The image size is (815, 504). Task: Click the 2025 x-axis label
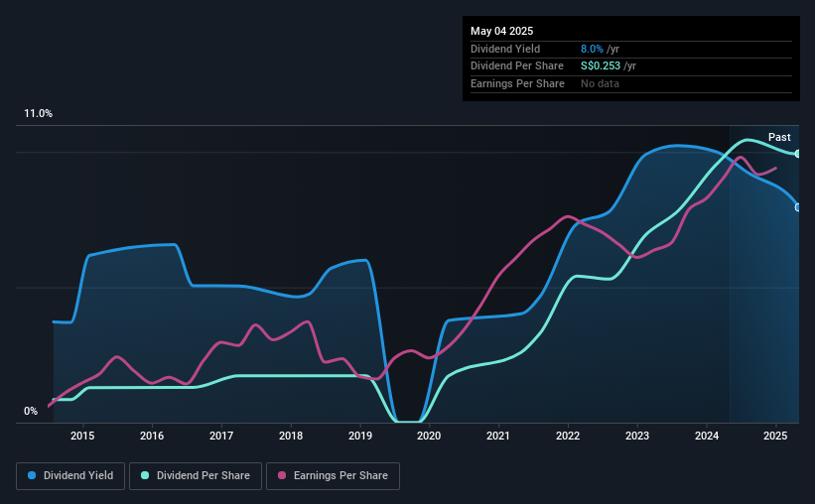tap(775, 436)
